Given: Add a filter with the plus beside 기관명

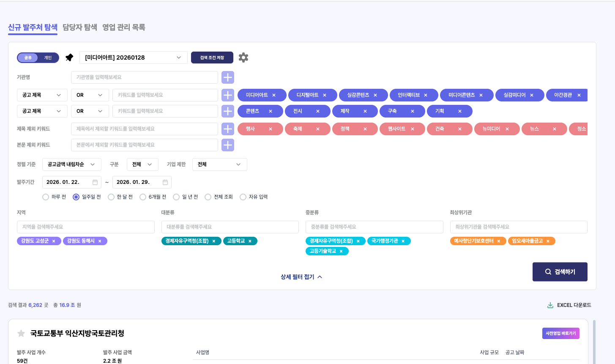Looking at the screenshot, I should coord(227,77).
